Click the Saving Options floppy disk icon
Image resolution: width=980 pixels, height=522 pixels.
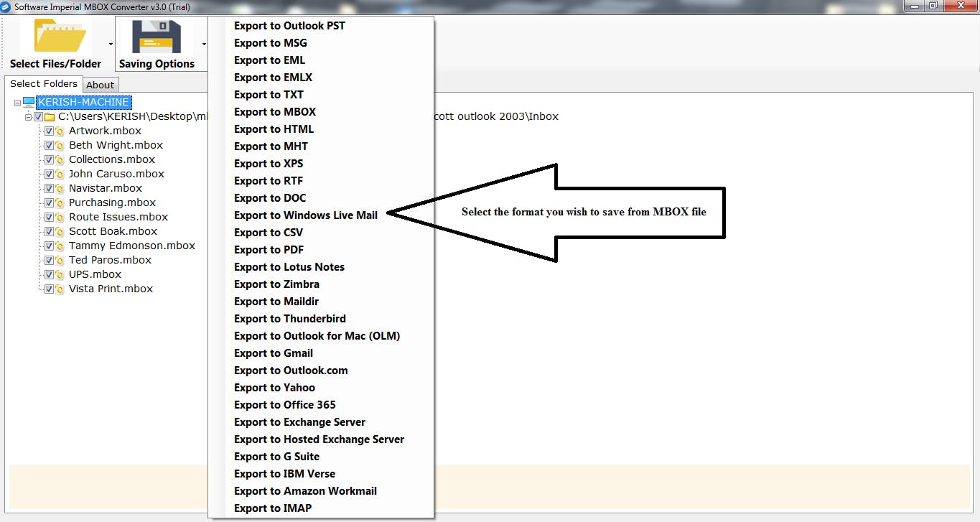click(x=157, y=37)
